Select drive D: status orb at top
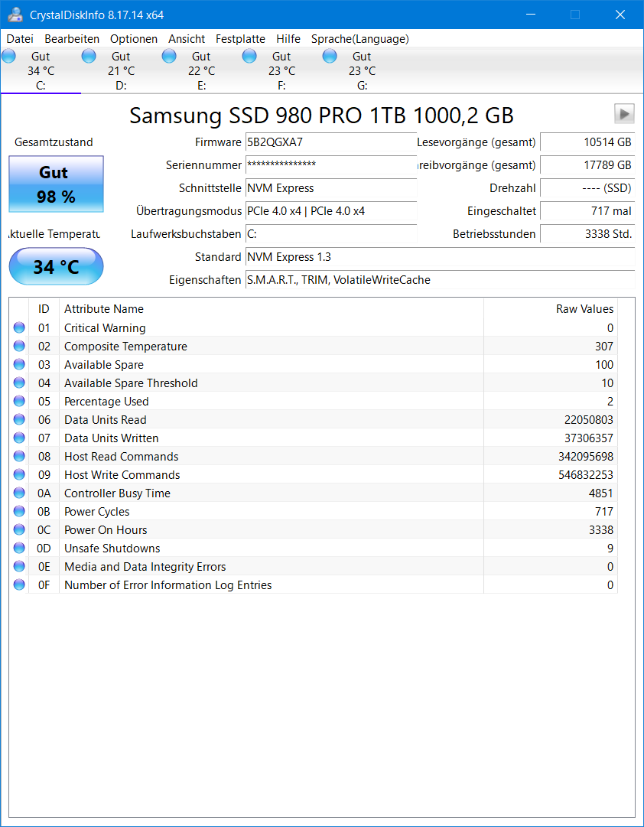 coord(89,55)
